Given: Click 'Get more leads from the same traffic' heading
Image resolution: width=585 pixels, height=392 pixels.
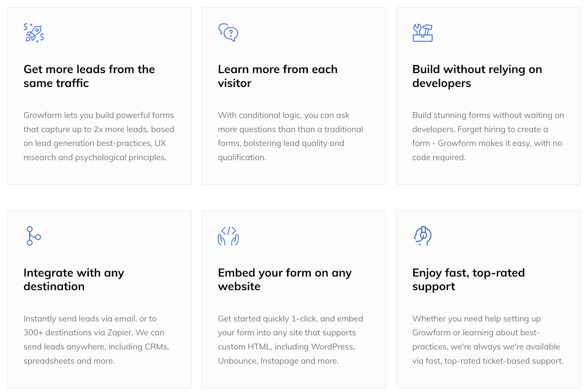Looking at the screenshot, I should pyautogui.click(x=89, y=76).
